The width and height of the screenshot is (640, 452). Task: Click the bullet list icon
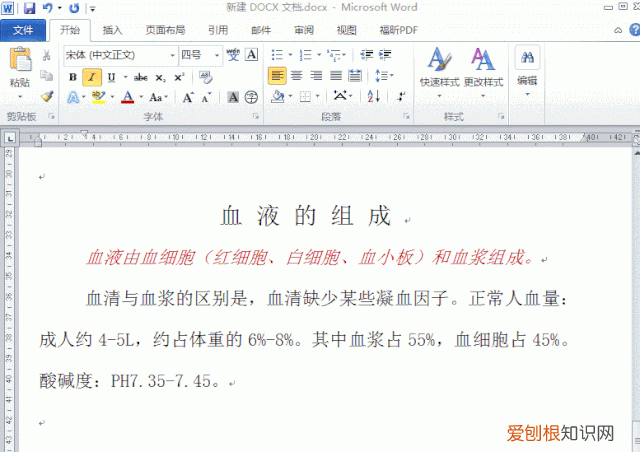[278, 55]
